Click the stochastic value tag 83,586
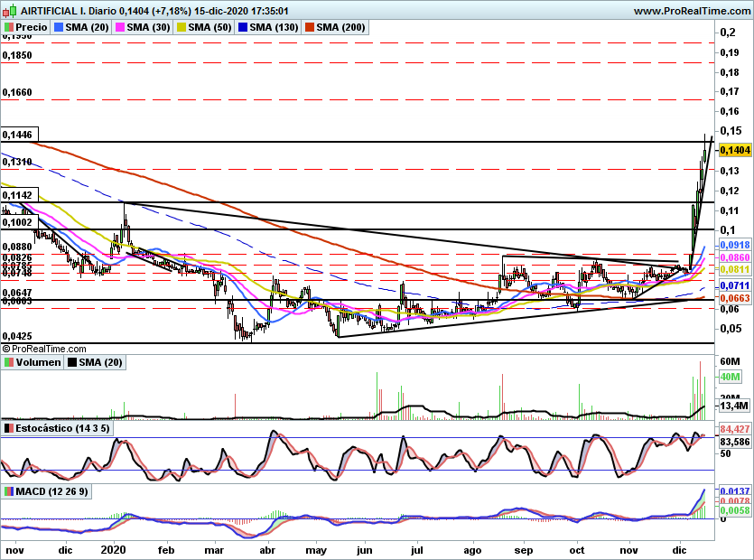This screenshot has width=754, height=560. pyautogui.click(x=735, y=441)
